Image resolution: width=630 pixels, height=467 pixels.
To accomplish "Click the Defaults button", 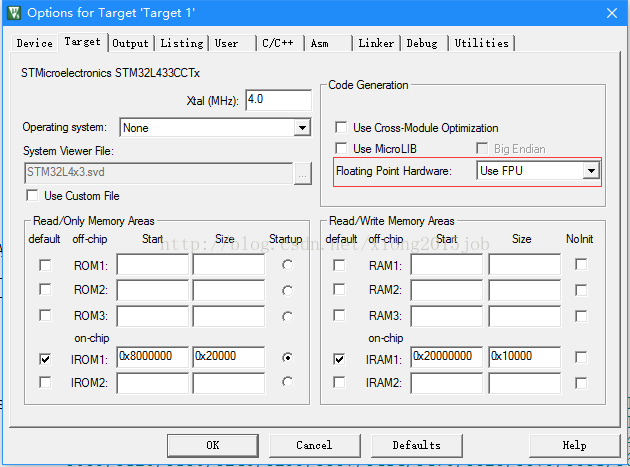I will tap(417, 445).
